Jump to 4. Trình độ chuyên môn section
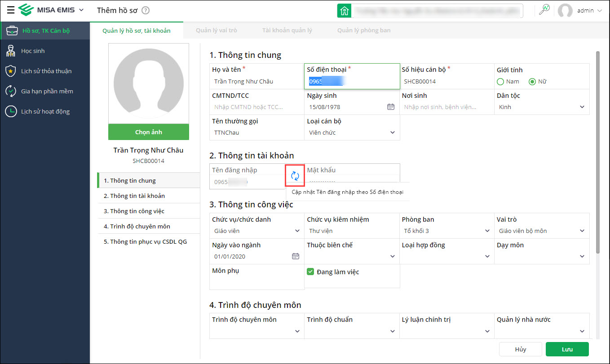 click(149, 226)
